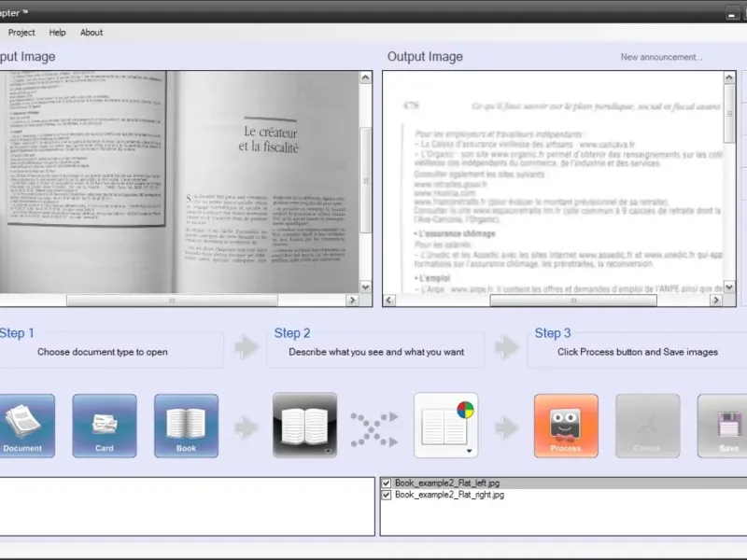Open the color output format dropdown
Screen dimensions: 747x560
click(x=446, y=426)
